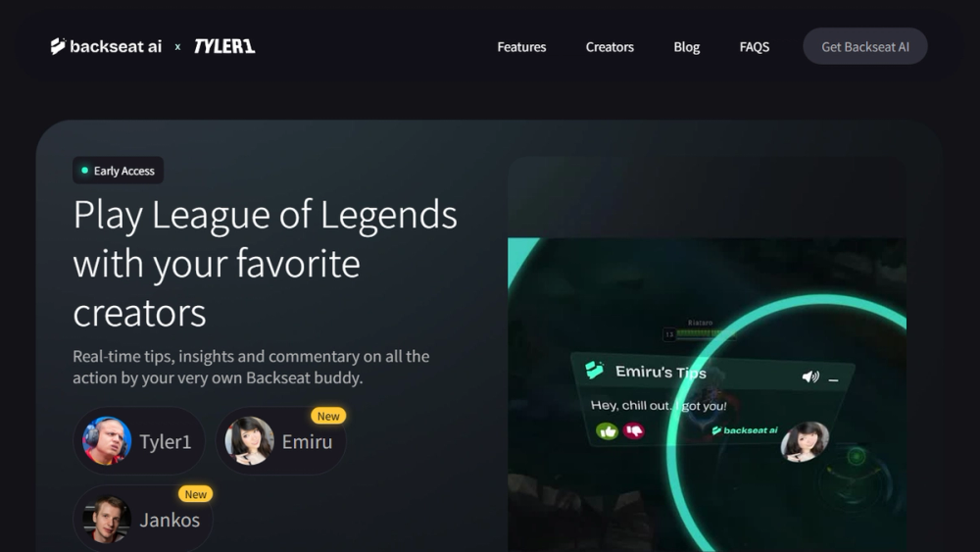Click the Early Access badge
Viewport: 980px width, 552px height.
point(119,170)
